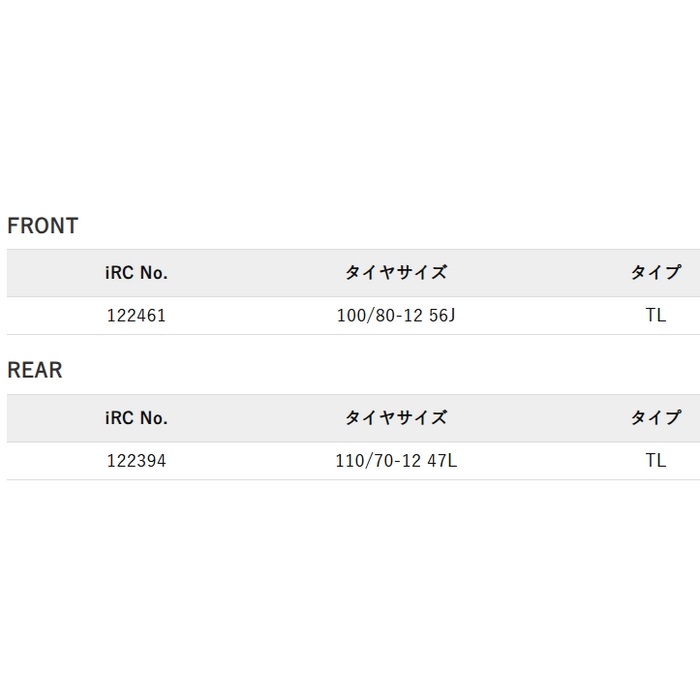Select iRC No. header in FRONT table
This screenshot has height=700, width=700.
(135, 273)
